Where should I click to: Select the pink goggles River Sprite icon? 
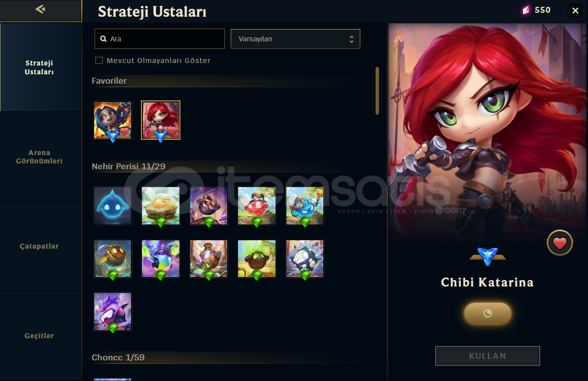(112, 312)
